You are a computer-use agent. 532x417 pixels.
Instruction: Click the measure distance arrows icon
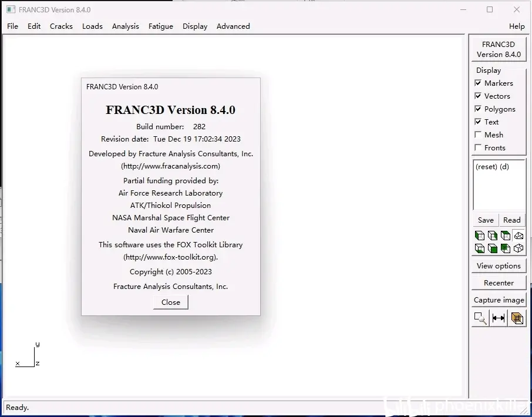(x=499, y=318)
